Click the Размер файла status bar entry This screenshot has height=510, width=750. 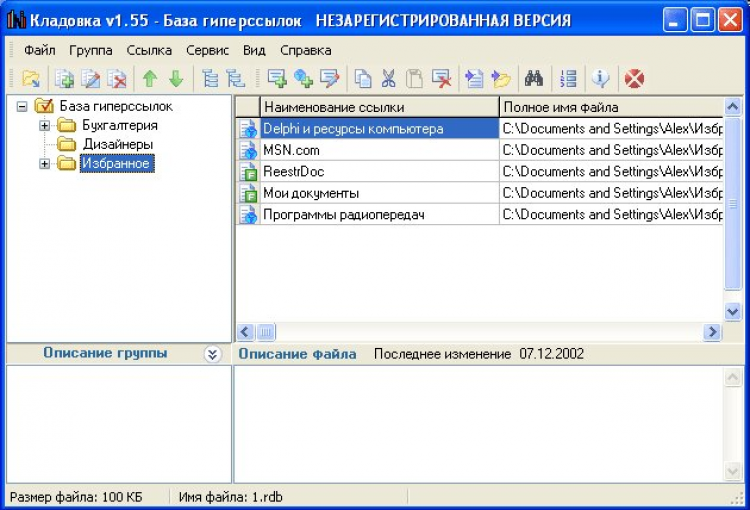pos(76,497)
